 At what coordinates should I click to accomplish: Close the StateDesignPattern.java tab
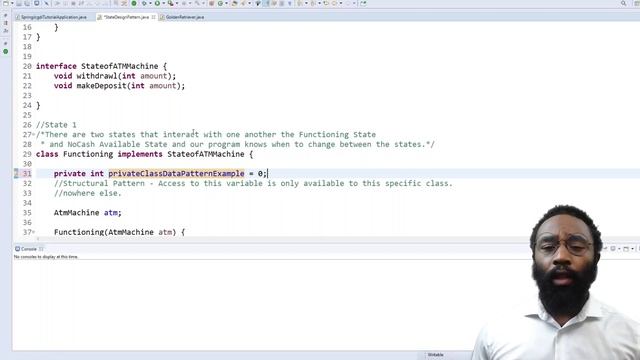coord(153,17)
